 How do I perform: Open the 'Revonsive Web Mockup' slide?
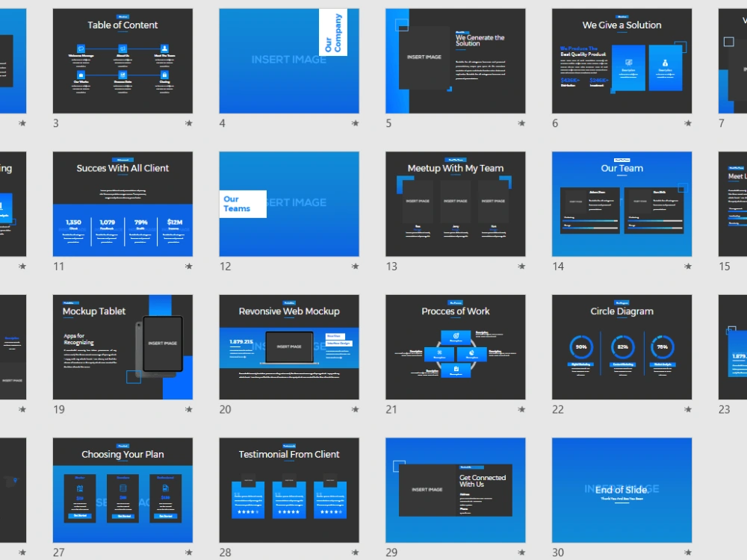(289, 347)
